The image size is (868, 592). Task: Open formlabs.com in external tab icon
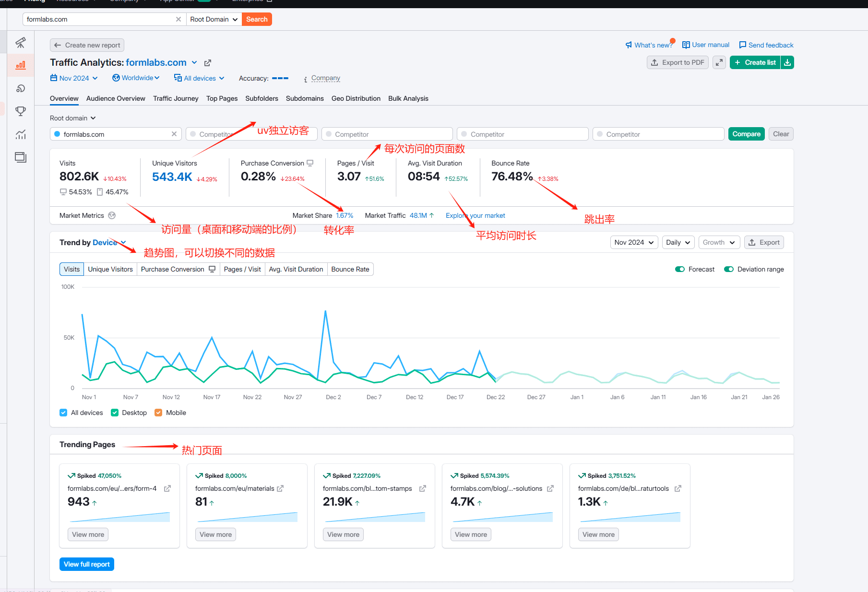tap(208, 63)
